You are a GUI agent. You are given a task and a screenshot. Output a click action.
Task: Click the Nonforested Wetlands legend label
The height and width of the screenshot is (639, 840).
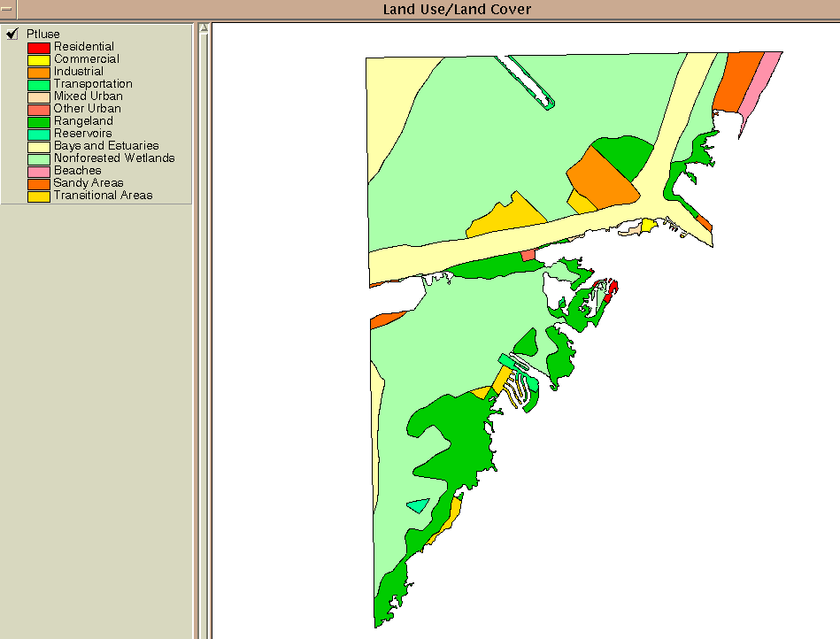(x=114, y=158)
